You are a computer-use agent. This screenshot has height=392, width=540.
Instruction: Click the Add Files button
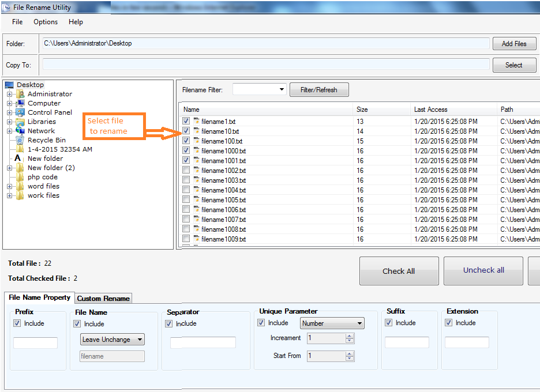tap(514, 43)
